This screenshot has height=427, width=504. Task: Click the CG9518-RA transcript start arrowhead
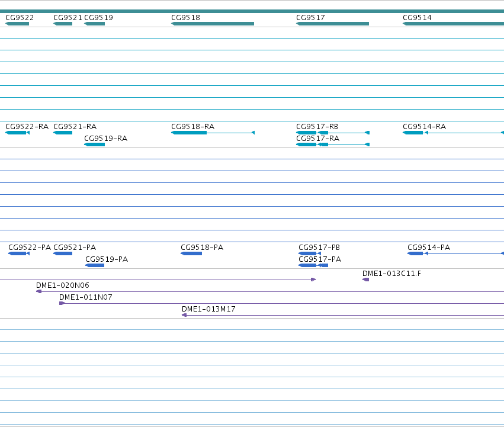[253, 133]
